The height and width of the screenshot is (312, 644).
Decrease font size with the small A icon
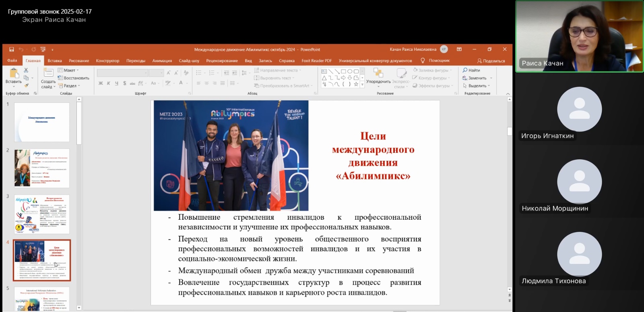pyautogui.click(x=176, y=73)
